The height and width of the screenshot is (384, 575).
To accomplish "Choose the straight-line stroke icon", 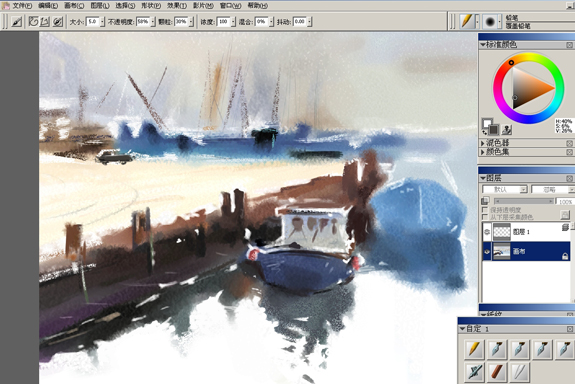I will point(45,22).
